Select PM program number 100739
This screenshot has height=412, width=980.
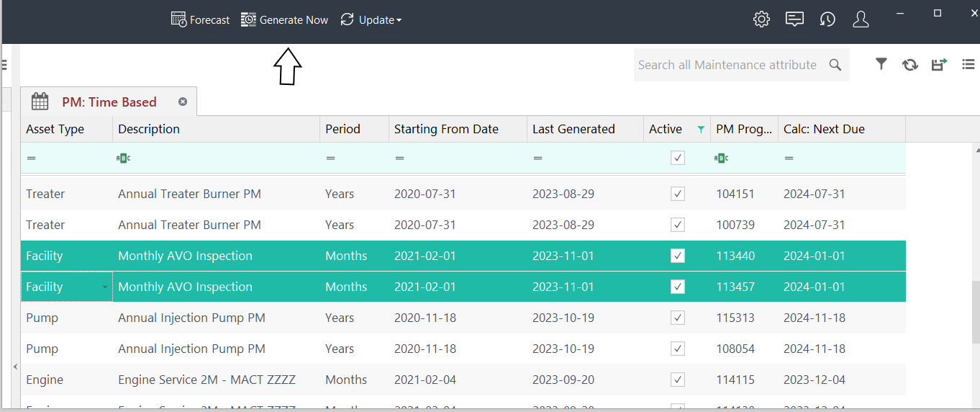(735, 225)
